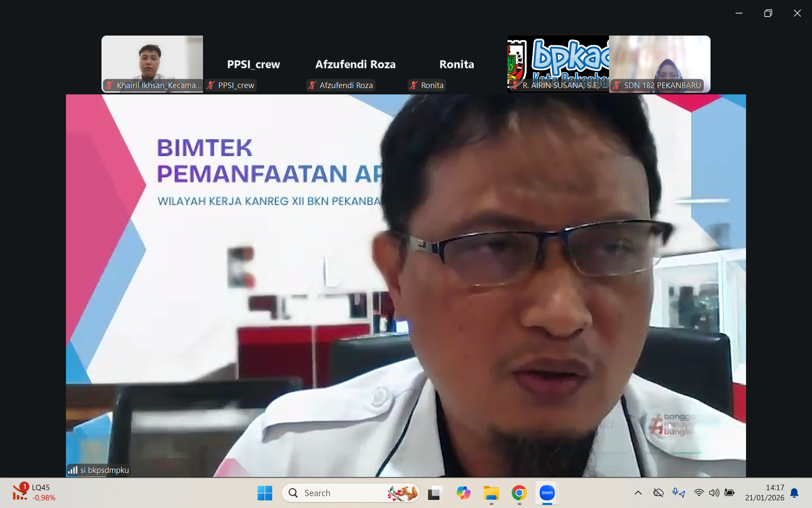Select Khairil Ikhsan participant video thumbnail
Screen dimensions: 812x508
152,64
